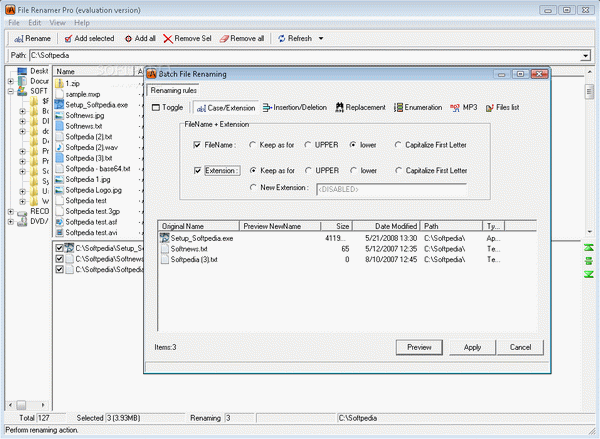Click the folder tree horizontal scrollbar thumb
The height and width of the screenshot is (439, 600).
(21, 405)
